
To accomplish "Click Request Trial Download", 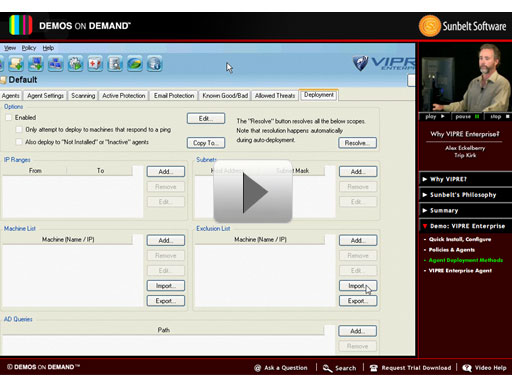I will (x=410, y=368).
